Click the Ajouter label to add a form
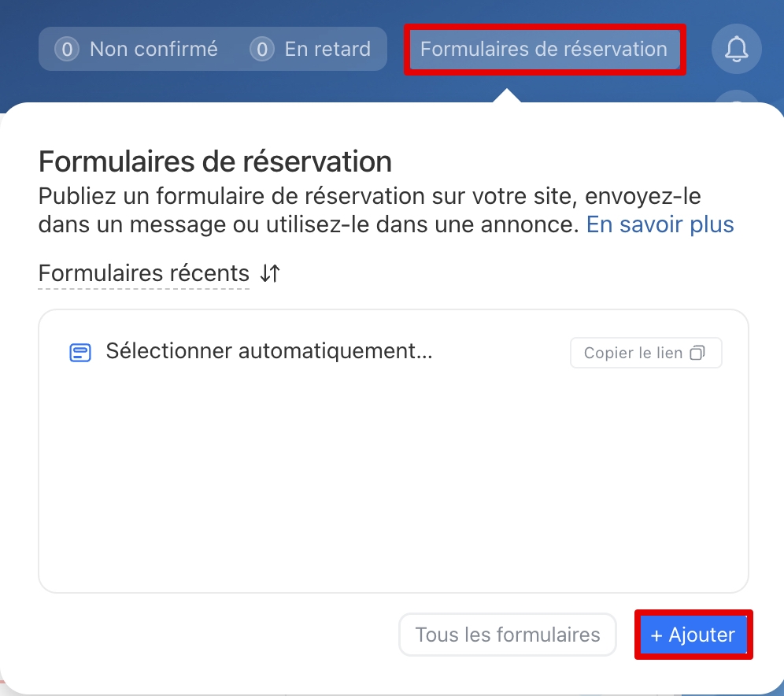The width and height of the screenshot is (784, 696). (x=702, y=635)
